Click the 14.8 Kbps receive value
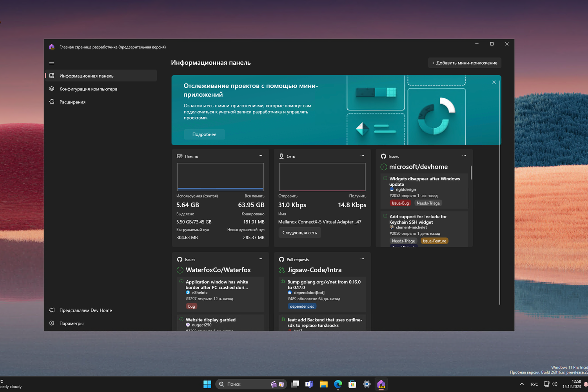 pos(352,205)
